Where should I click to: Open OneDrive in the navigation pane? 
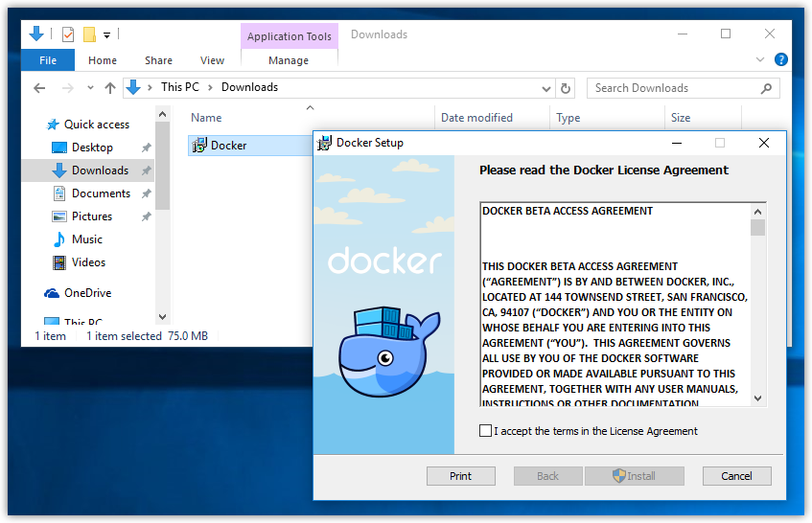tap(87, 293)
